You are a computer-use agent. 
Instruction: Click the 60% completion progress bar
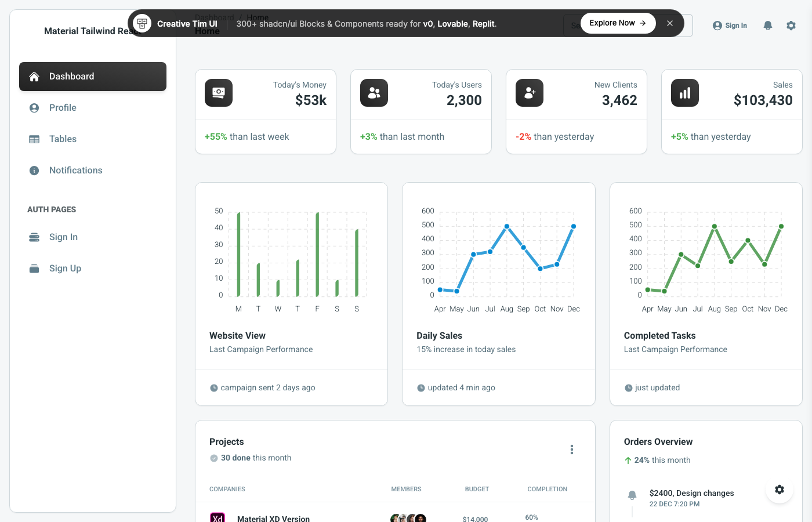(531, 520)
